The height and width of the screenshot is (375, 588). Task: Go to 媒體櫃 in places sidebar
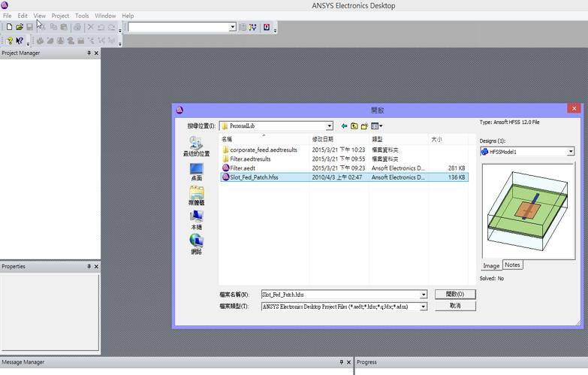tap(196, 196)
